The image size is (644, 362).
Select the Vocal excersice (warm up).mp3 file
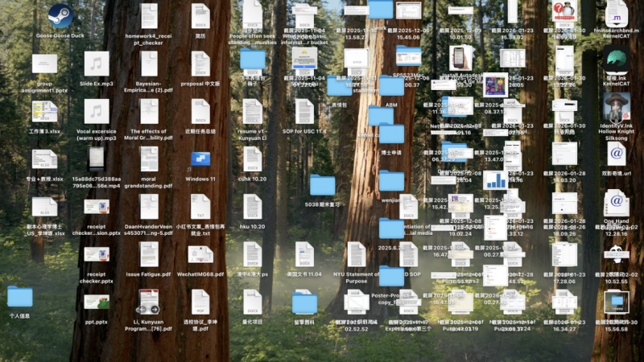97,112
